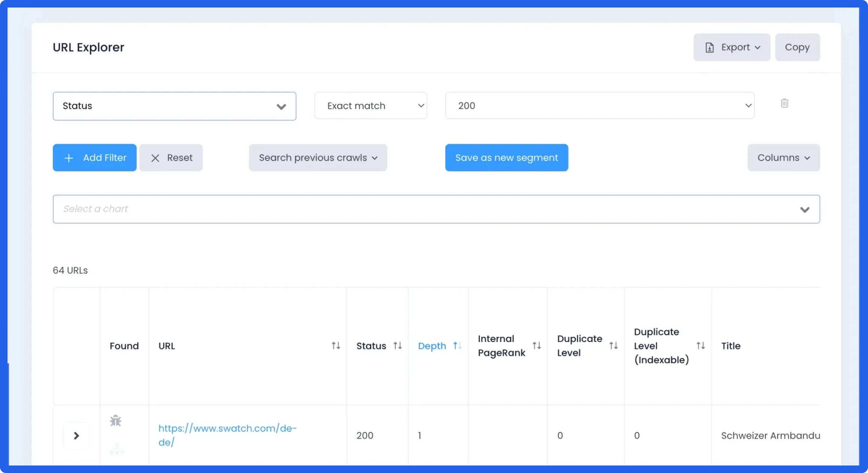Click the Add Filter button
Viewport: 868px width, 473px height.
(x=95, y=157)
